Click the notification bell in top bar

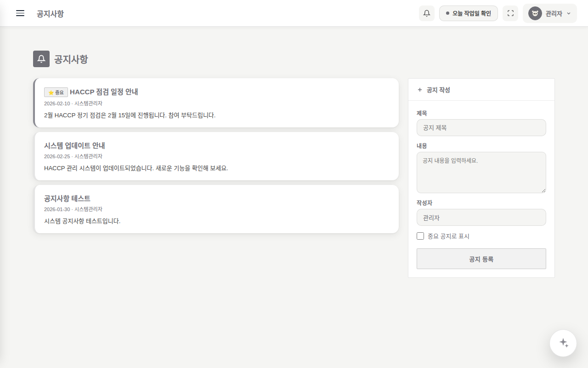point(427,13)
